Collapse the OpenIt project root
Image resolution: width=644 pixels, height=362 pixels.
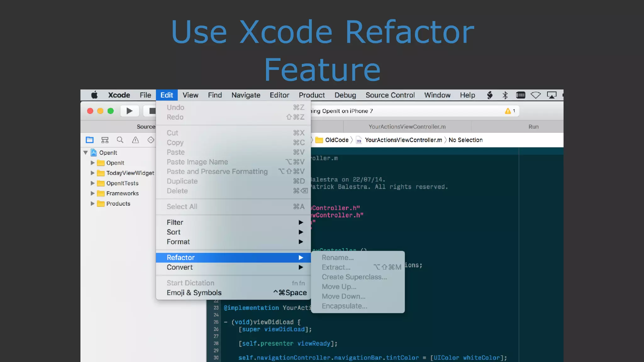86,153
